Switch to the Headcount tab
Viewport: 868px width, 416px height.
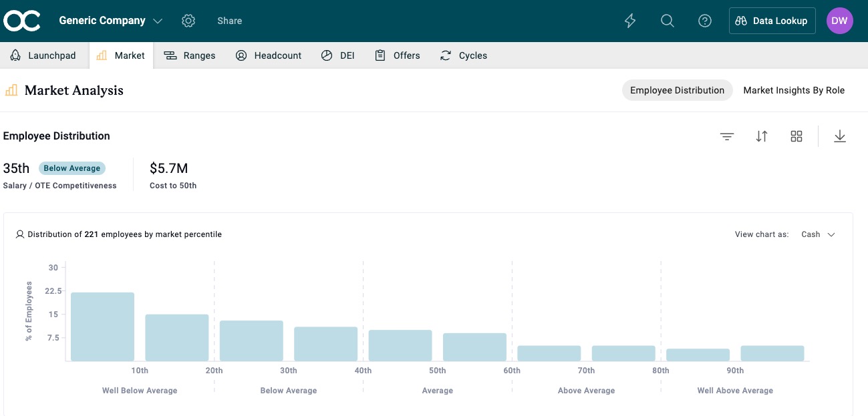pos(269,55)
